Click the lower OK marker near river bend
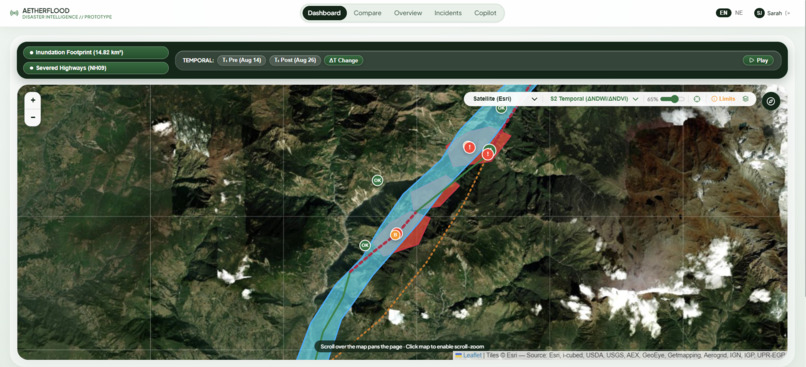806x367 pixels. [365, 245]
